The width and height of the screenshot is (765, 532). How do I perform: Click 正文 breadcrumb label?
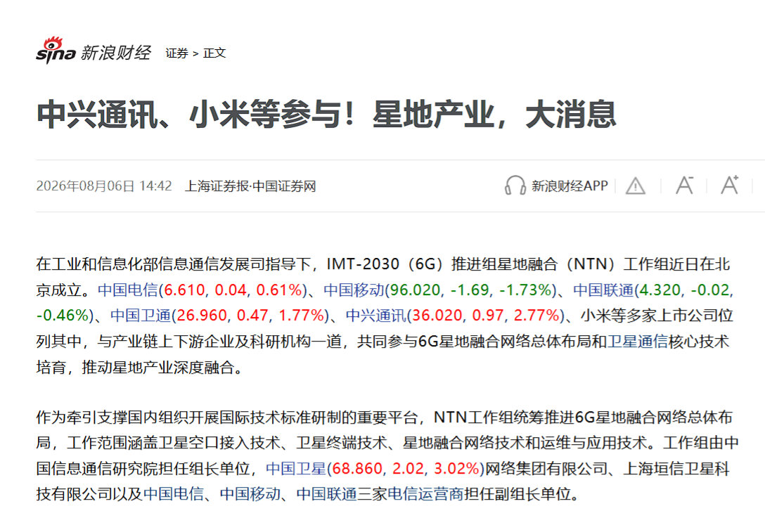(214, 53)
